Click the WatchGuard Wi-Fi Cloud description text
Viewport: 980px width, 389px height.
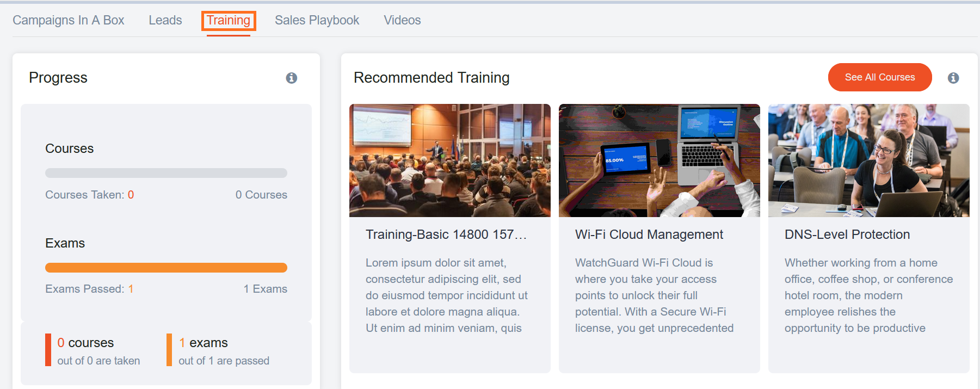coord(655,295)
